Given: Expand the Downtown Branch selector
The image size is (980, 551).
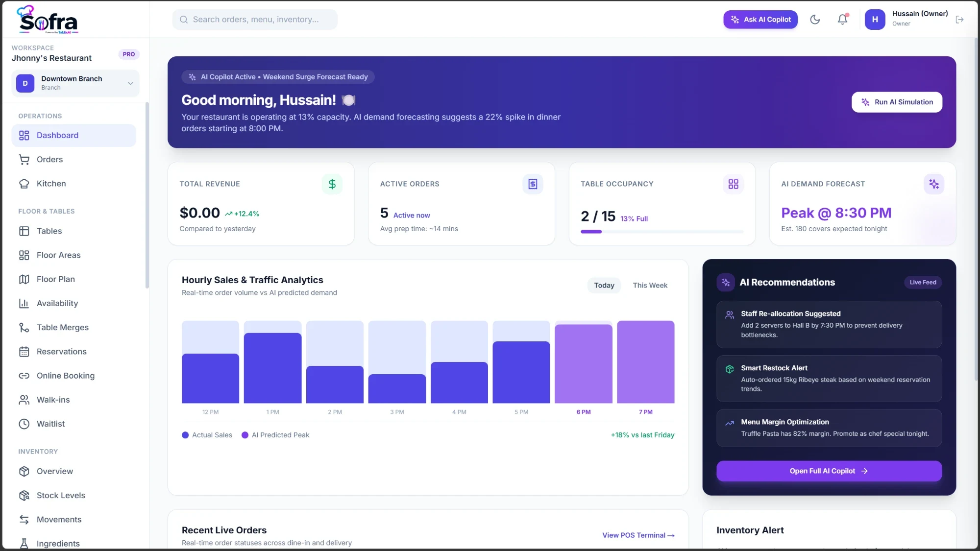Looking at the screenshot, I should [x=75, y=83].
